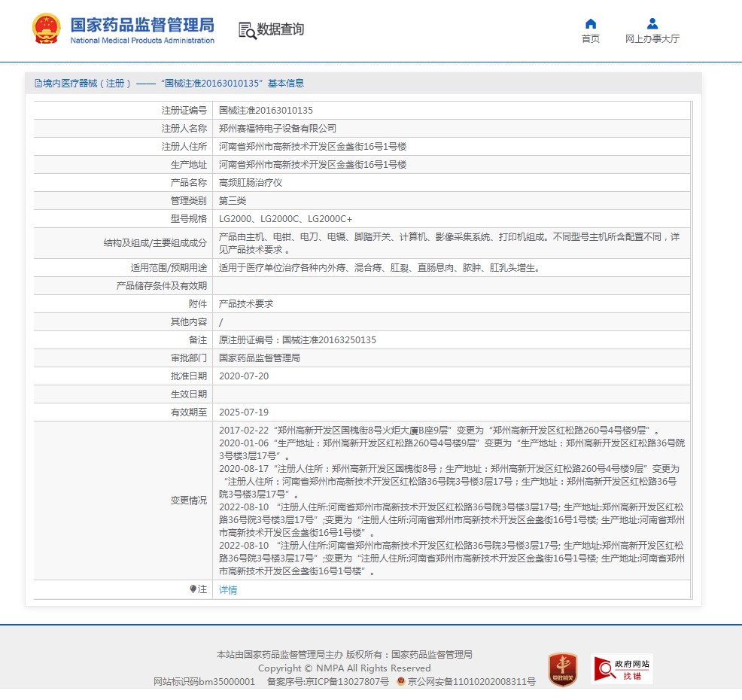Image resolution: width=742 pixels, height=700 pixels.
Task: Select the 适用范围/预期用途 label
Action: (169, 267)
